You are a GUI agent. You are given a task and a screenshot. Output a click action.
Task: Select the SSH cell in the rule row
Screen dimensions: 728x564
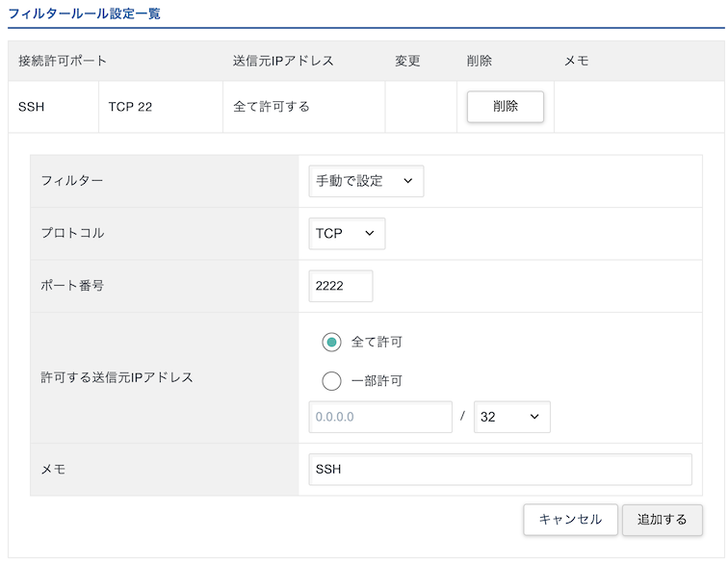click(32, 107)
